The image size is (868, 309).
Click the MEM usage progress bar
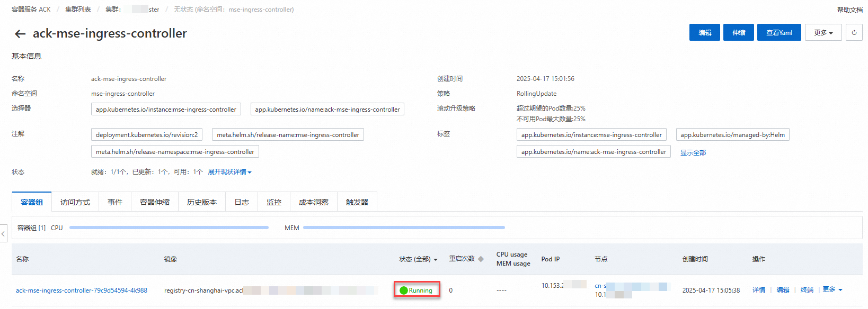click(404, 228)
